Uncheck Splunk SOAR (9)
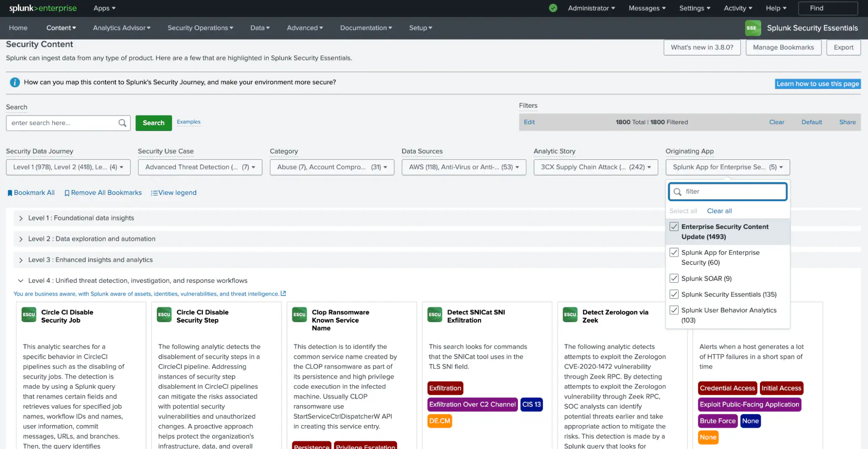868x449 pixels. pyautogui.click(x=674, y=278)
